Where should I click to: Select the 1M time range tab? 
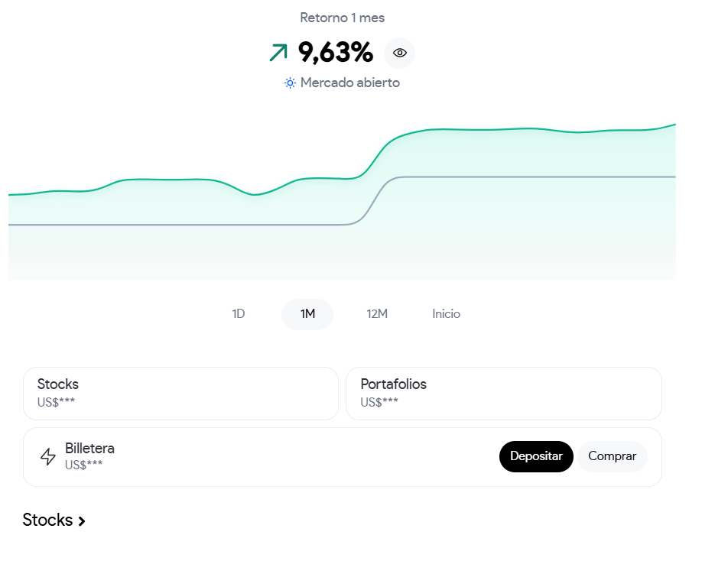(x=307, y=314)
